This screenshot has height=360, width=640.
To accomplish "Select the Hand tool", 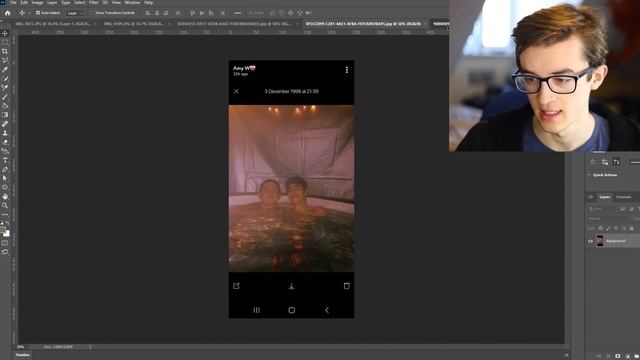I will (5, 196).
